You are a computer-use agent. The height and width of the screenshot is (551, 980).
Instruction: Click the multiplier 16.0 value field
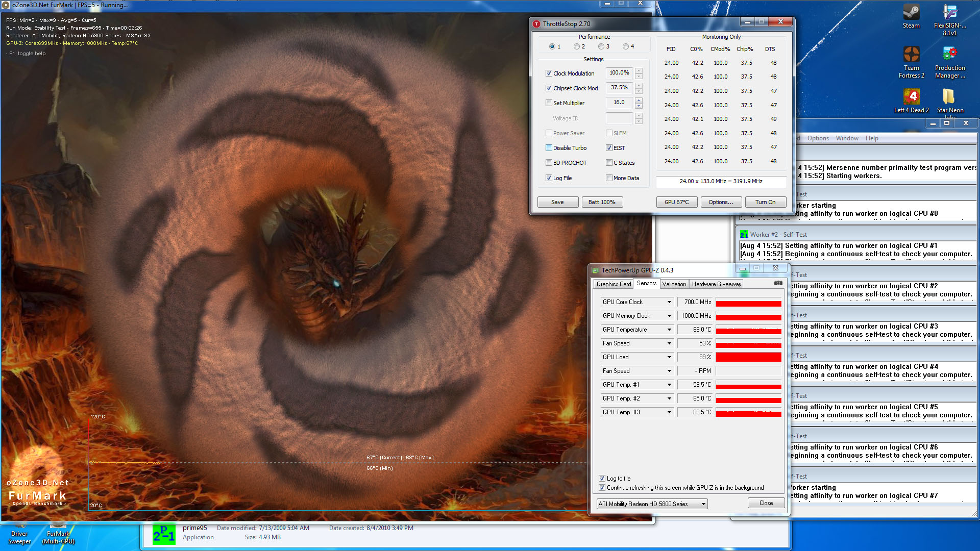click(x=619, y=103)
